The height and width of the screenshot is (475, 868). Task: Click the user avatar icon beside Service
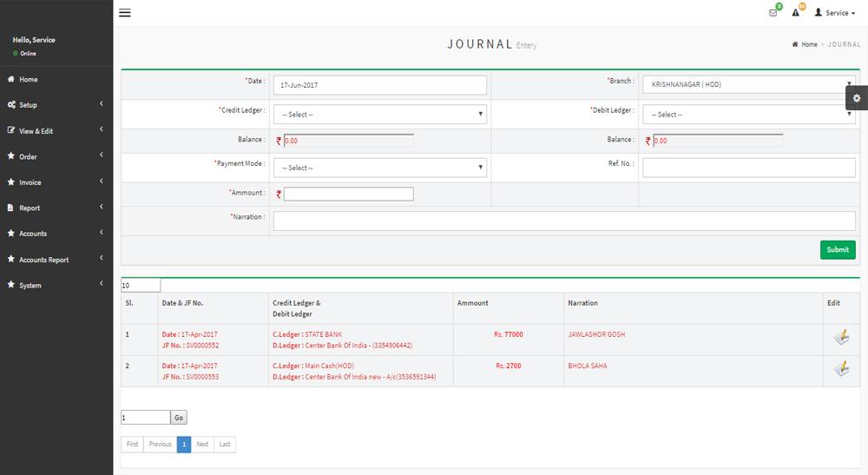tap(819, 12)
